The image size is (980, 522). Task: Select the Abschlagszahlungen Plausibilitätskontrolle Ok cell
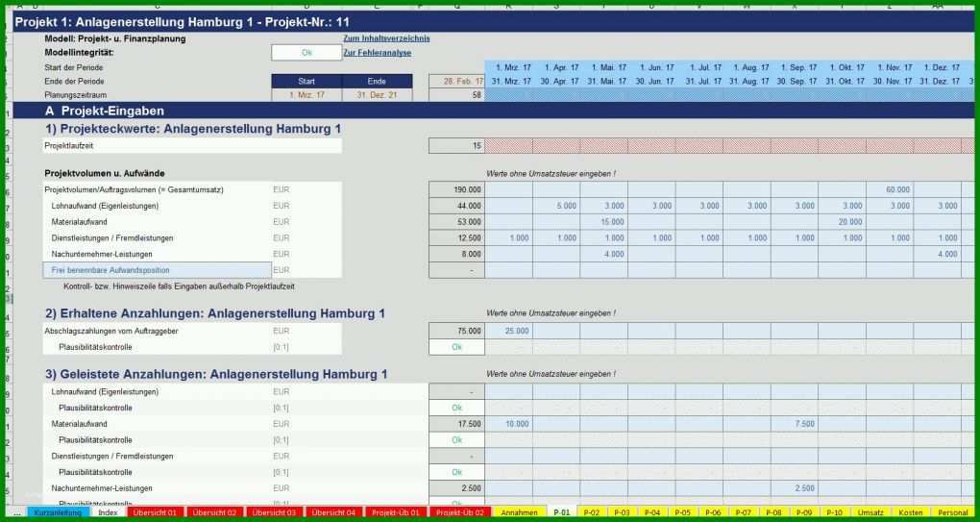pos(457,347)
